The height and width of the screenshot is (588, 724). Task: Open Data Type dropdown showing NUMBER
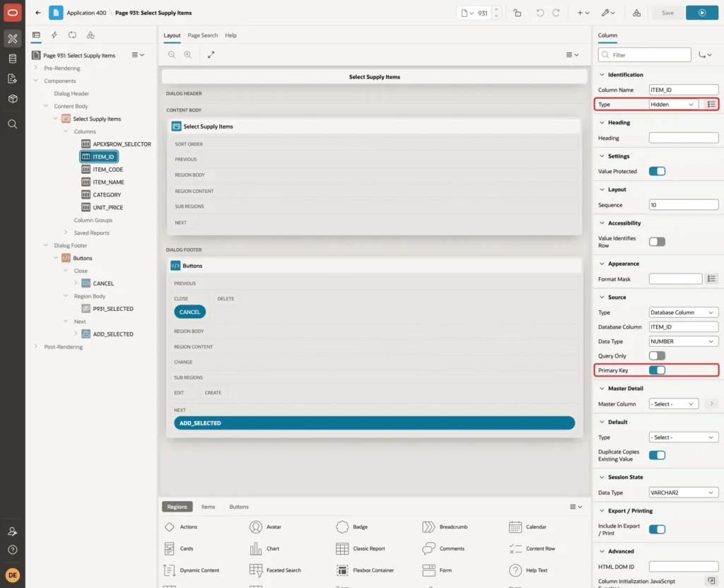[x=684, y=341]
